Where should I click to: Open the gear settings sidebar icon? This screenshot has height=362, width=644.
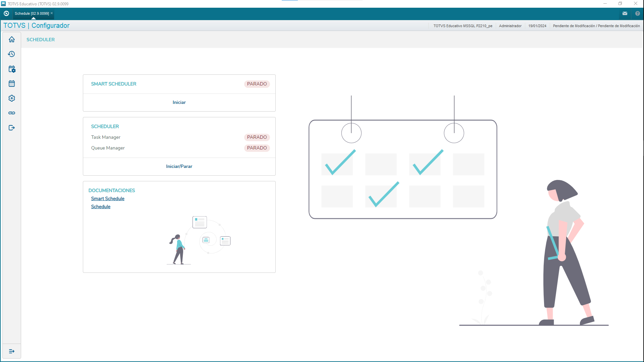(x=12, y=98)
